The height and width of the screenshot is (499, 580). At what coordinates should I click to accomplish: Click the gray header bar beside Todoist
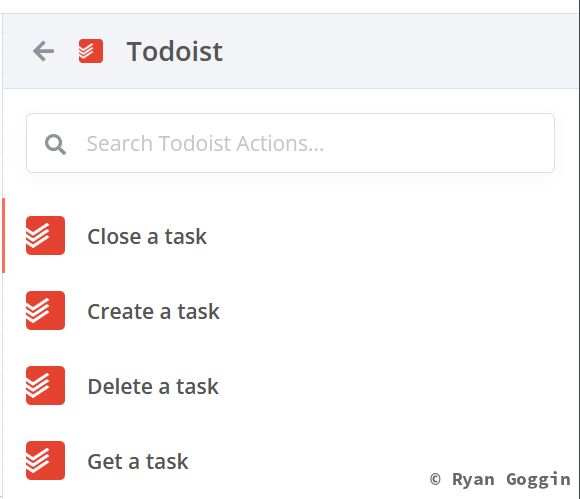click(399, 51)
